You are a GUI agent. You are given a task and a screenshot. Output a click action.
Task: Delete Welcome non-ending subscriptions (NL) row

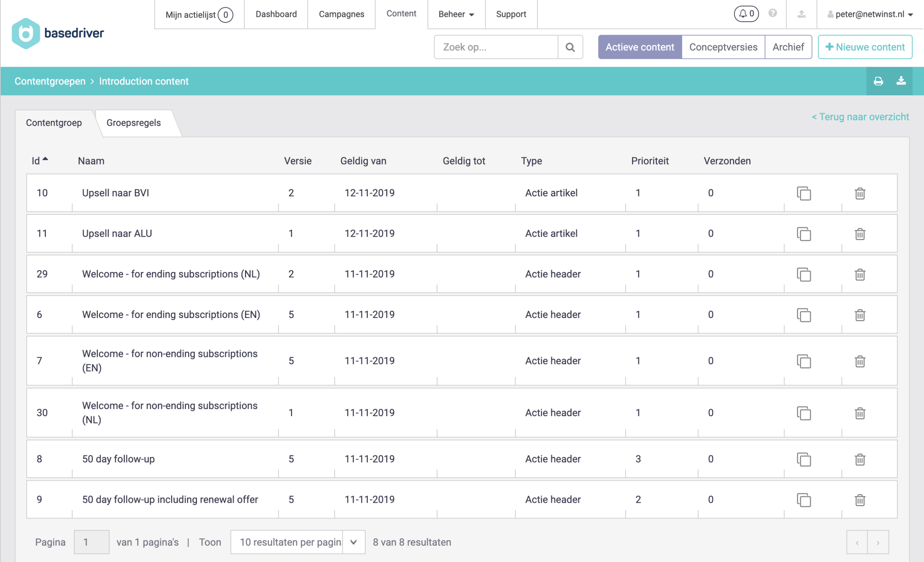[860, 413]
